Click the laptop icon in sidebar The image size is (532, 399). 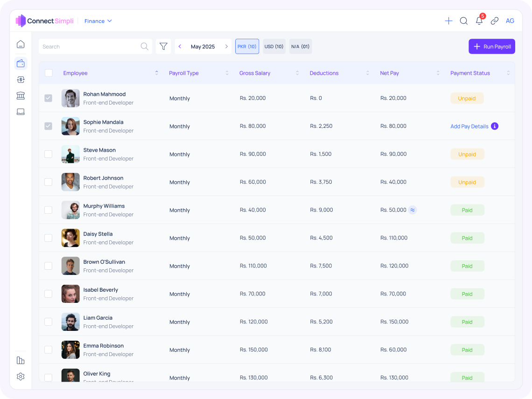(x=21, y=112)
